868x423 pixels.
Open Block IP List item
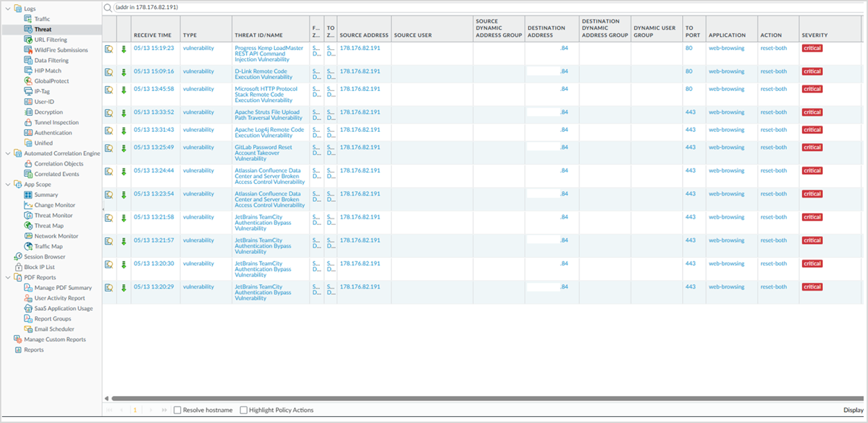point(39,267)
